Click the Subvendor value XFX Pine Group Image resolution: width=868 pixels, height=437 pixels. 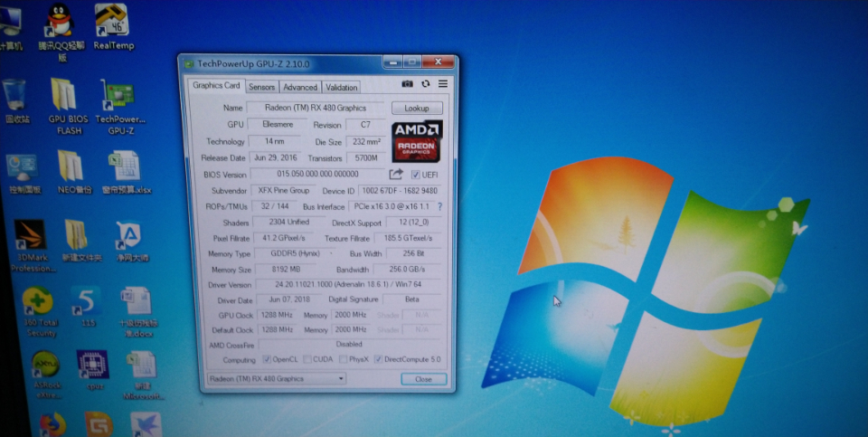click(x=283, y=191)
